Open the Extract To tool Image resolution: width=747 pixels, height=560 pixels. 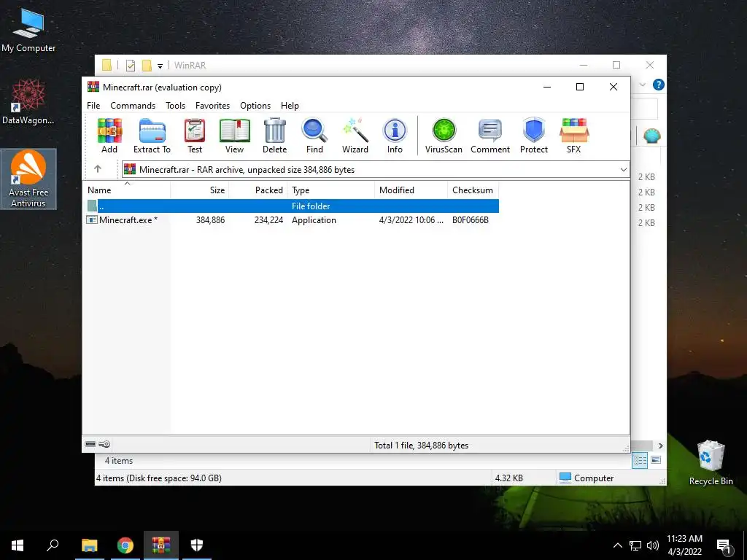tap(152, 136)
